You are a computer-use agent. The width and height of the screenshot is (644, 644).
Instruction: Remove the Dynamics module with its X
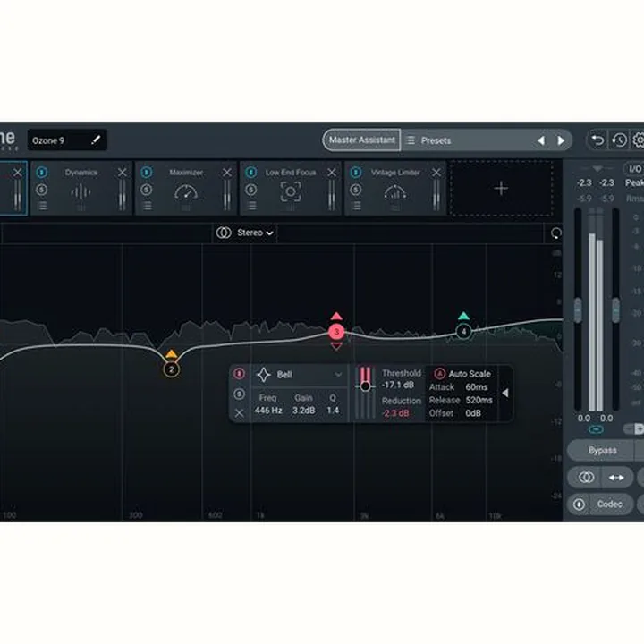tap(122, 173)
